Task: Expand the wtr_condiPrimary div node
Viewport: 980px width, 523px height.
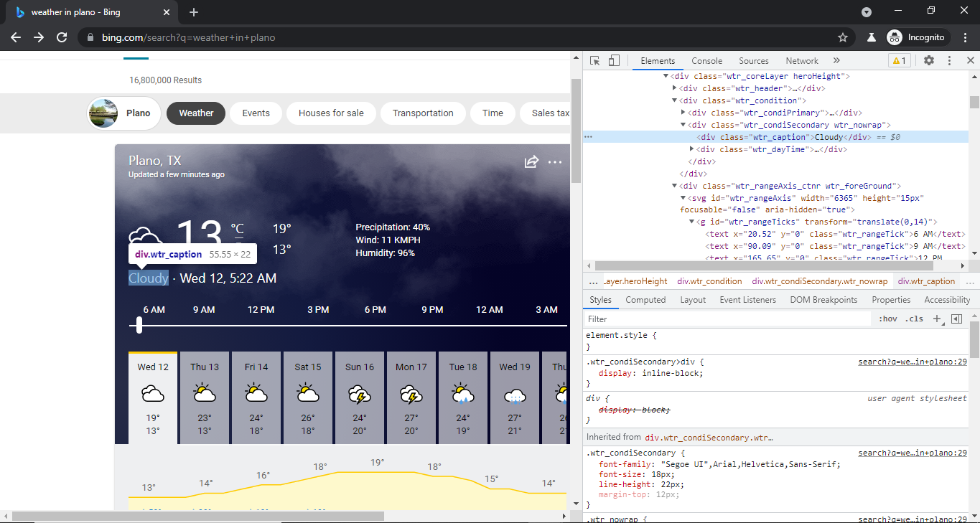Action: [x=683, y=113]
